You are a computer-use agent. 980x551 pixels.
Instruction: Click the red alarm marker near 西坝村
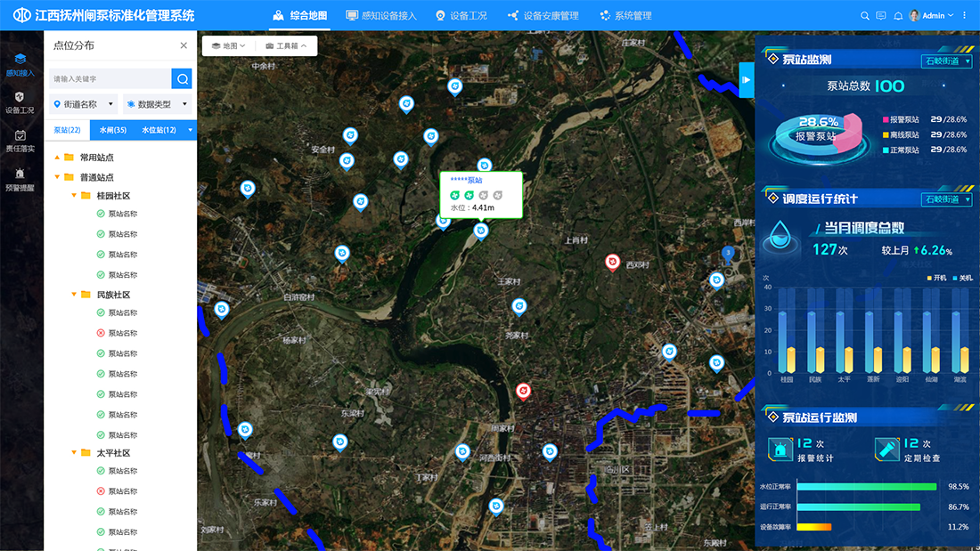pos(612,262)
